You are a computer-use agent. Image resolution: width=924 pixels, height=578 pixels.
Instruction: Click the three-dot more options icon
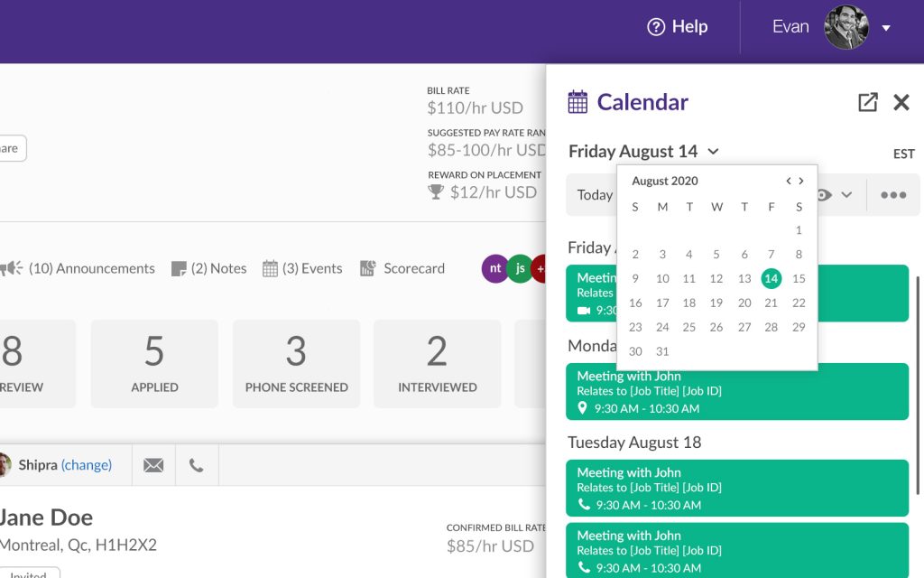coord(893,195)
